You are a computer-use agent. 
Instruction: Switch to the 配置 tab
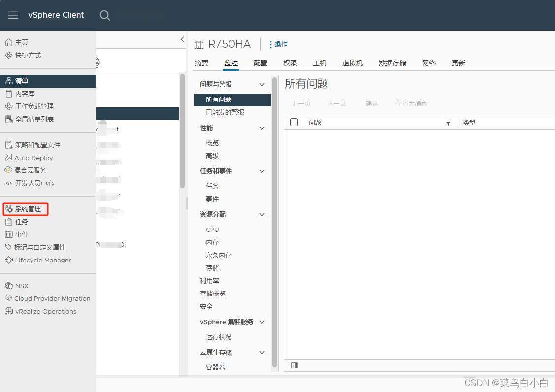[261, 63]
